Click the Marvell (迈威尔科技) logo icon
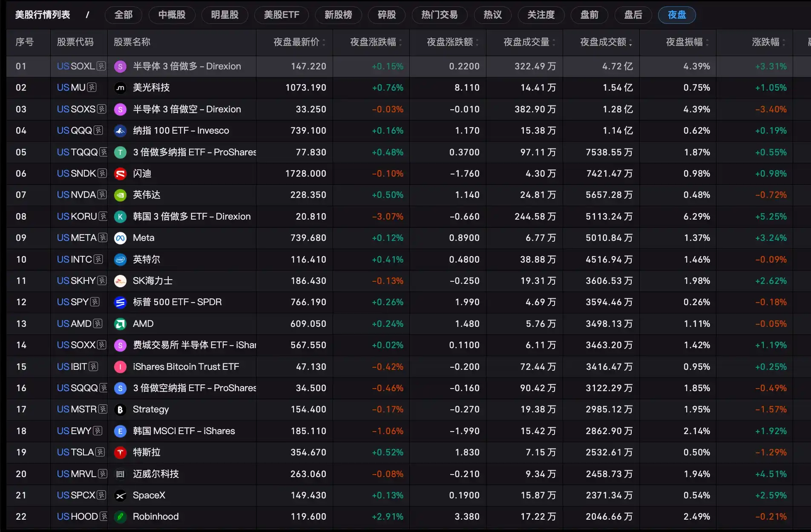This screenshot has height=532, width=811. [x=121, y=474]
